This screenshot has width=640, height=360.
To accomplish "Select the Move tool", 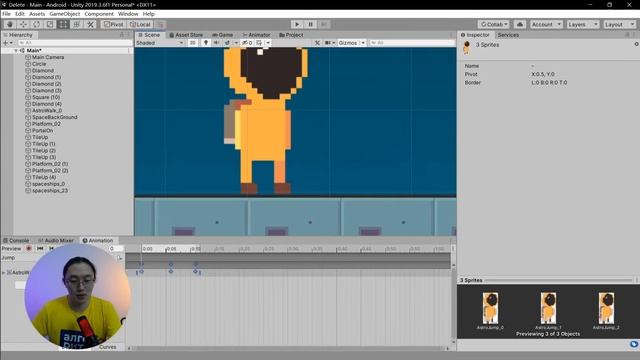I will click(x=23, y=24).
